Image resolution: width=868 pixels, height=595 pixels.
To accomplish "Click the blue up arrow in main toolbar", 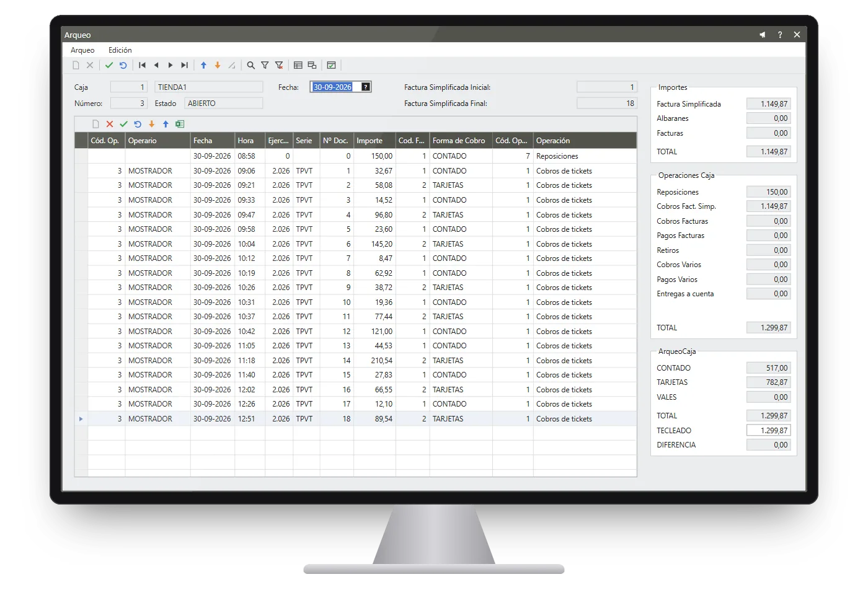I will coord(203,65).
